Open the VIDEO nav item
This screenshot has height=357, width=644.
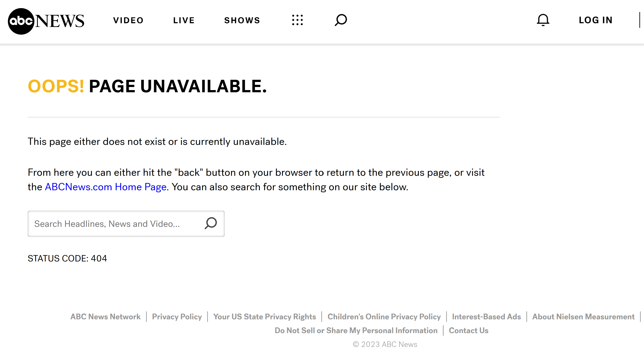tap(128, 20)
